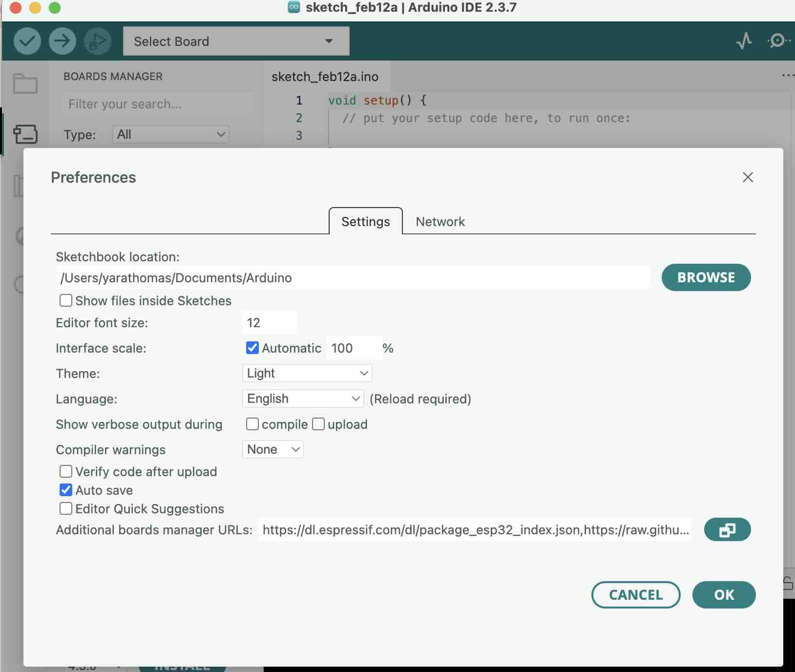Image resolution: width=795 pixels, height=672 pixels.
Task: Click the 'Show verbose output during' label
Action: click(139, 424)
